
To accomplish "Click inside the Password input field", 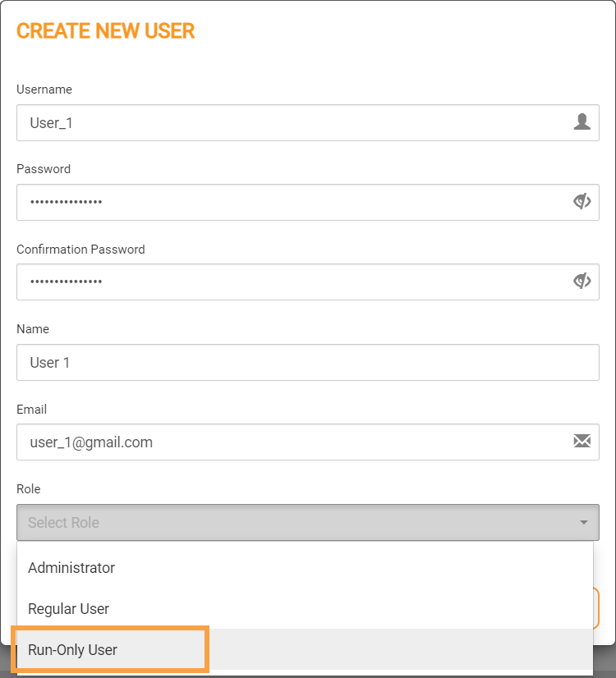I will click(x=287, y=202).
